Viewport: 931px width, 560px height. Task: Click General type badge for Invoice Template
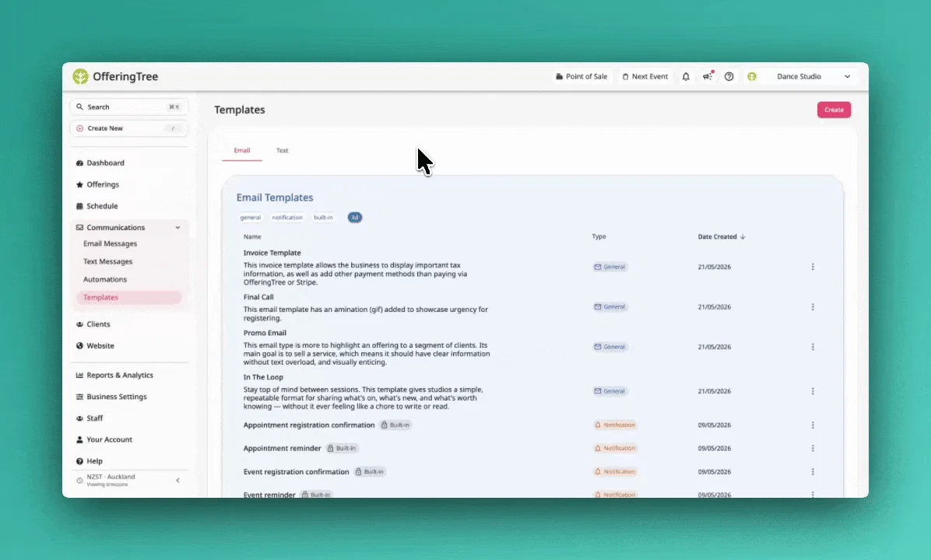610,267
